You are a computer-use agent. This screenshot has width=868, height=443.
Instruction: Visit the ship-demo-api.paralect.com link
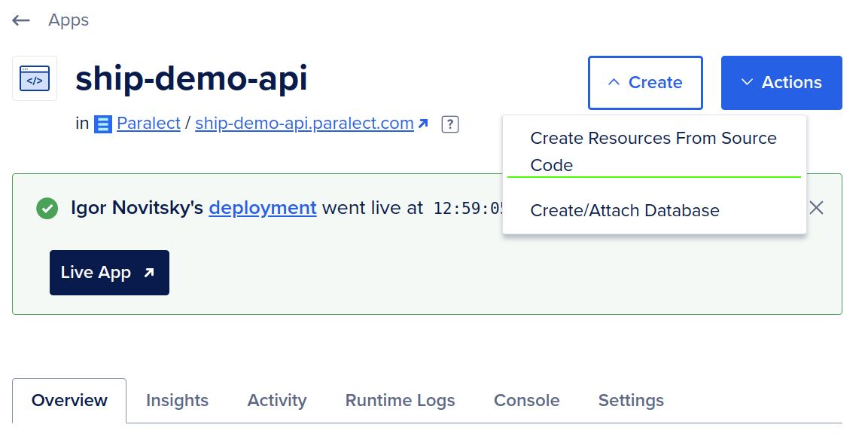coord(303,123)
